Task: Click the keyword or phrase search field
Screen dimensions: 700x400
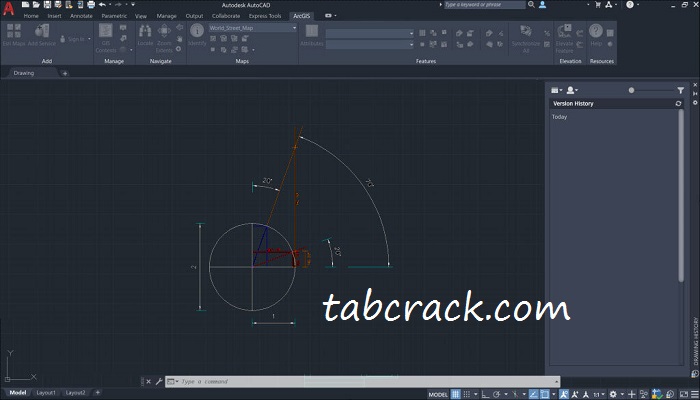Action: pyautogui.click(x=485, y=4)
